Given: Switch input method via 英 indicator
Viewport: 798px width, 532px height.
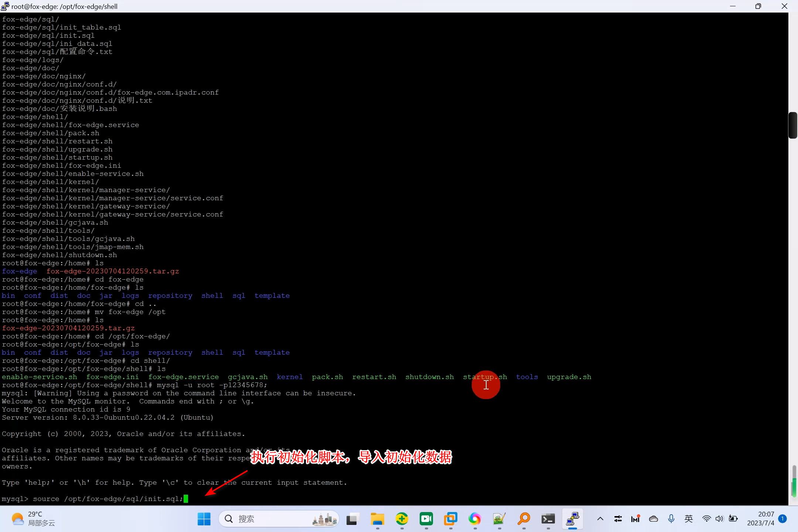Looking at the screenshot, I should 689,519.
